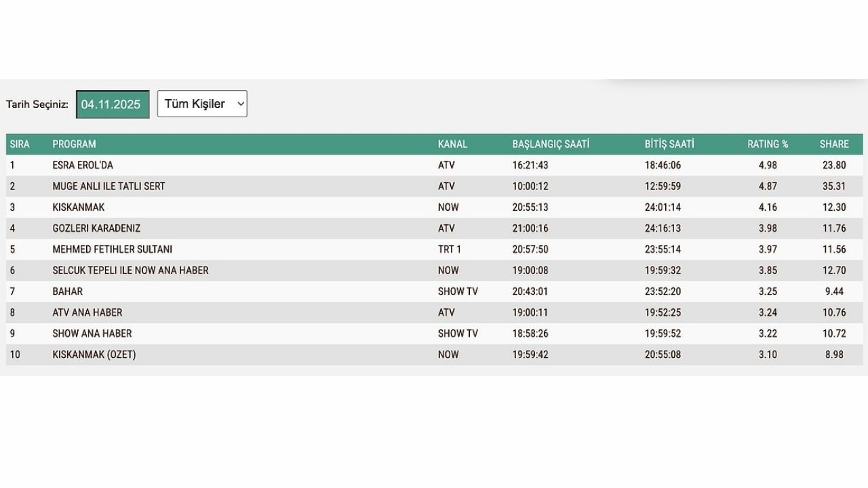Screen dimensions: 868x488
Task: Click the KANAL column header
Action: 454,144
